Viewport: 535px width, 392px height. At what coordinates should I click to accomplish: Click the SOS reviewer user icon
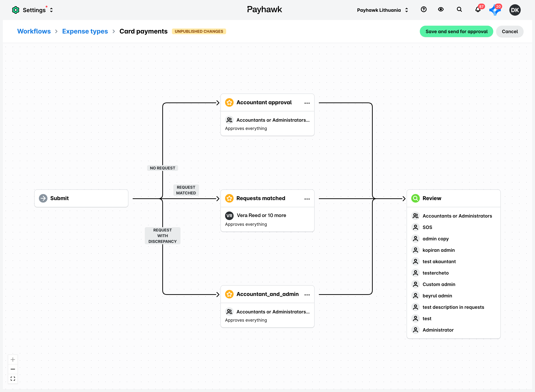[415, 227]
